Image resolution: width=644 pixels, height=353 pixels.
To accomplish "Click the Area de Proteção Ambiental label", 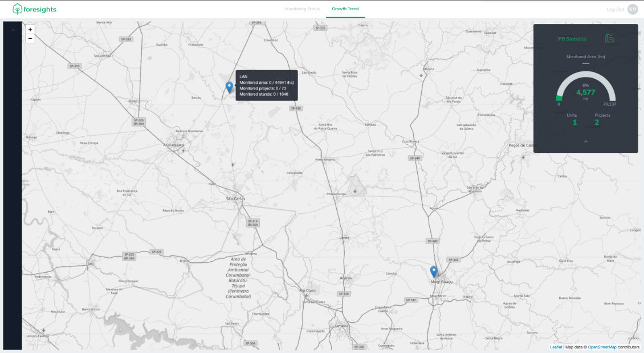I will coord(238,278).
